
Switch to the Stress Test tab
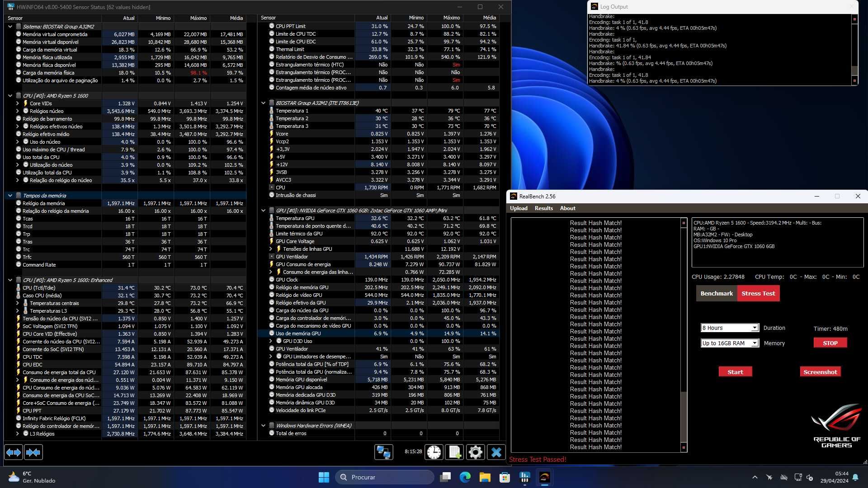click(x=758, y=293)
